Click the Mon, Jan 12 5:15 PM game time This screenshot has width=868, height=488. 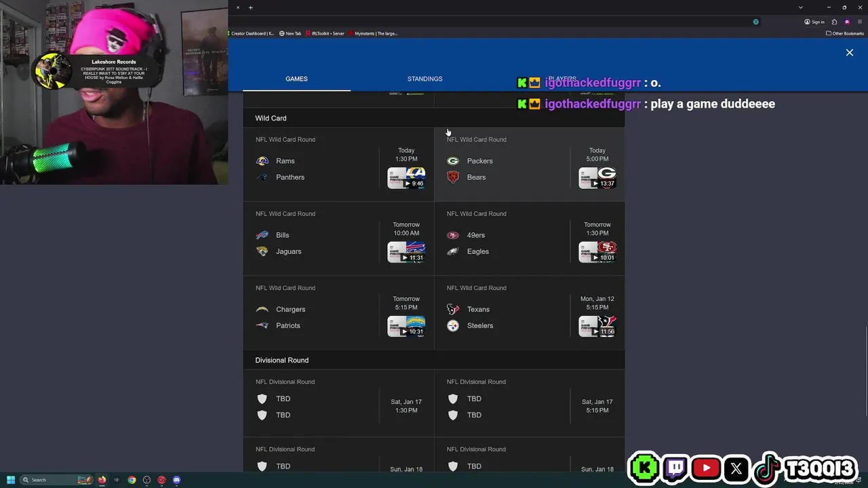[x=597, y=303]
